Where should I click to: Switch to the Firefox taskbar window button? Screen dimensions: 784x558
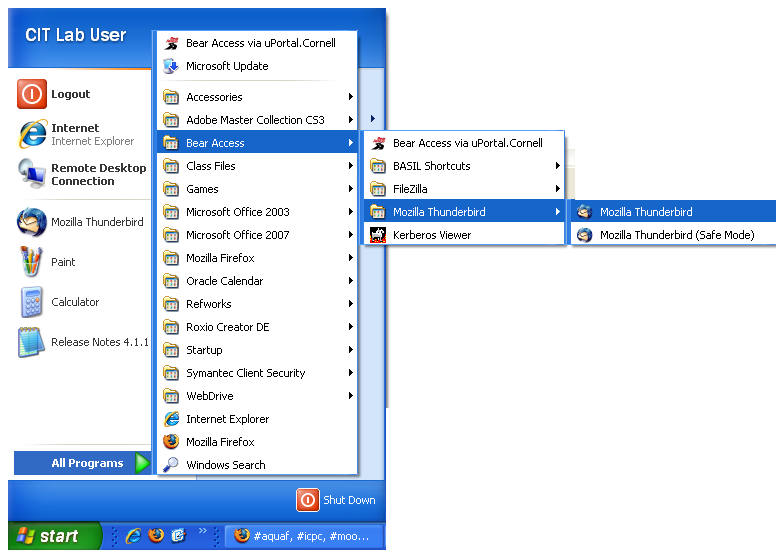tap(304, 536)
